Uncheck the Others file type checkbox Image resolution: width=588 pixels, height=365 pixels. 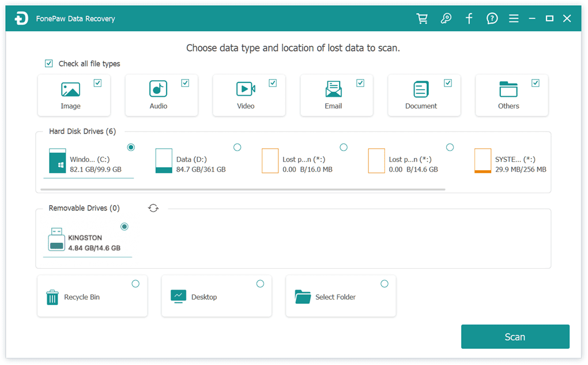point(536,82)
